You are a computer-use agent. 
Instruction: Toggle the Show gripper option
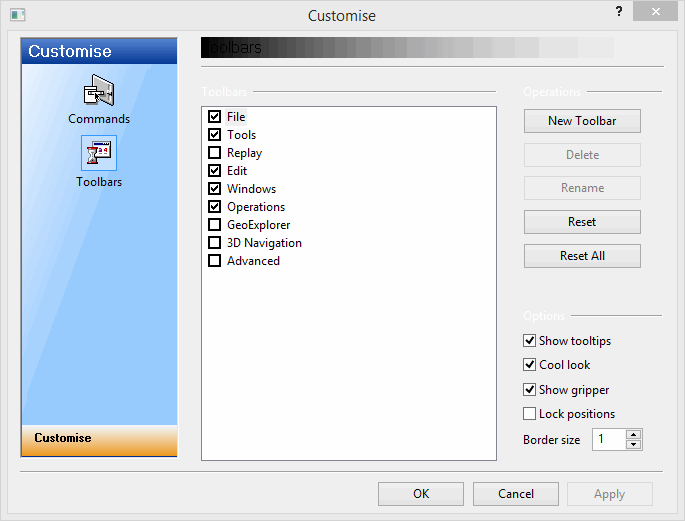pos(529,390)
